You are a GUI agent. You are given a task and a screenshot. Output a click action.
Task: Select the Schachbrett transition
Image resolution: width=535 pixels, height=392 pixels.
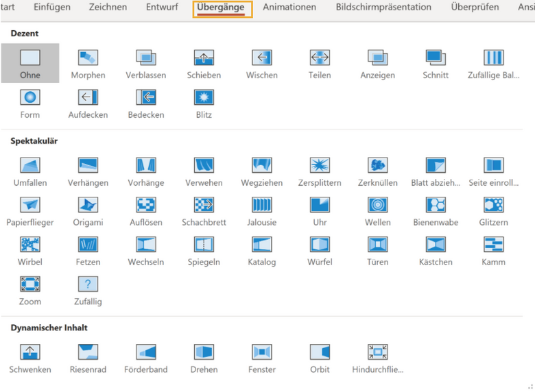coord(204,210)
